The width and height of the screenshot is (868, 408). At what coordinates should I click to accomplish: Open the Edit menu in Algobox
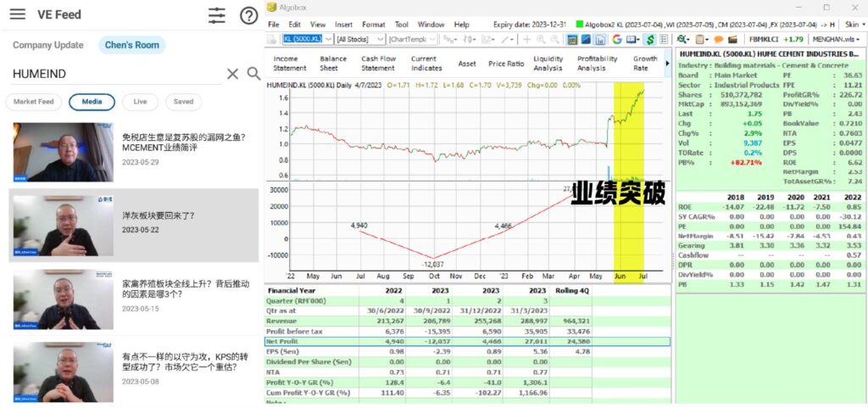[x=294, y=25]
